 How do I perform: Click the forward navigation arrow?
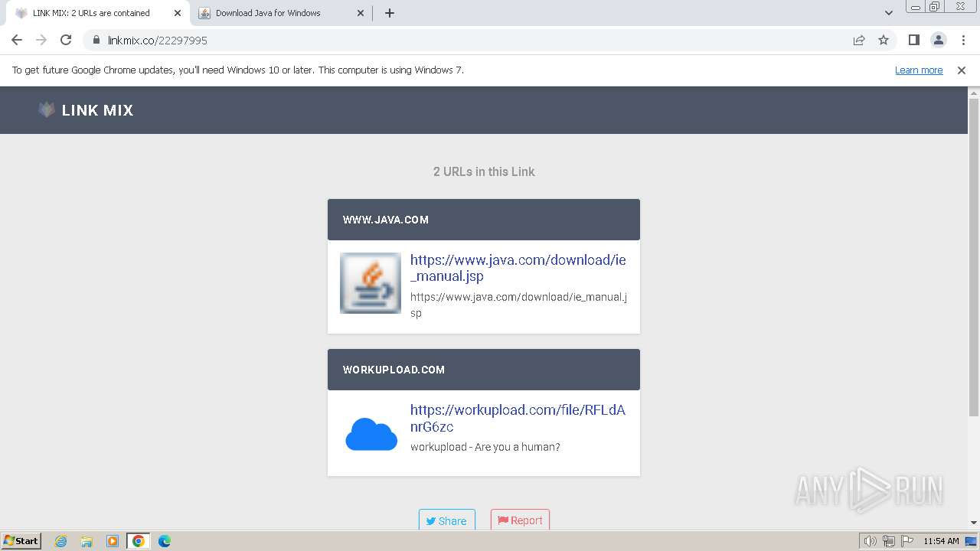pos(41,40)
